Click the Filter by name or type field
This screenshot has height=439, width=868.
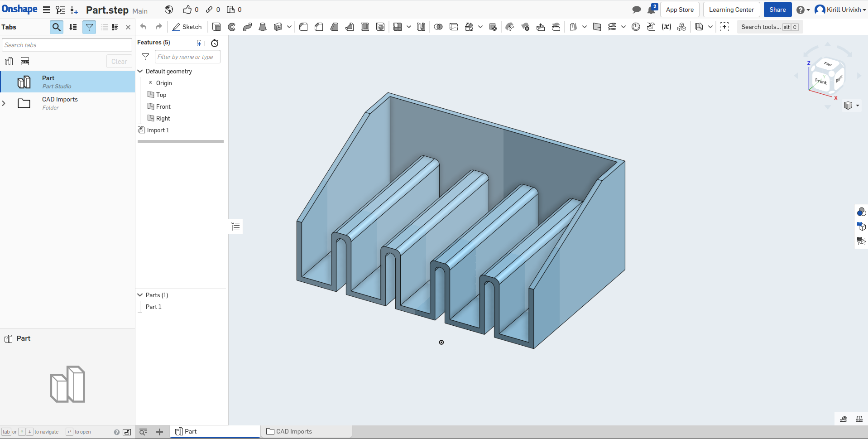click(x=187, y=57)
